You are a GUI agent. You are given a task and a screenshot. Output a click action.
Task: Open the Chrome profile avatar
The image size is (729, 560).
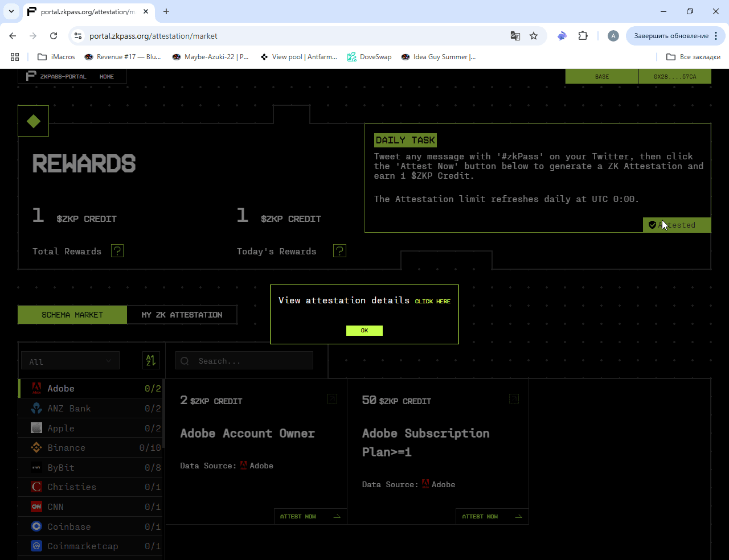click(x=613, y=36)
